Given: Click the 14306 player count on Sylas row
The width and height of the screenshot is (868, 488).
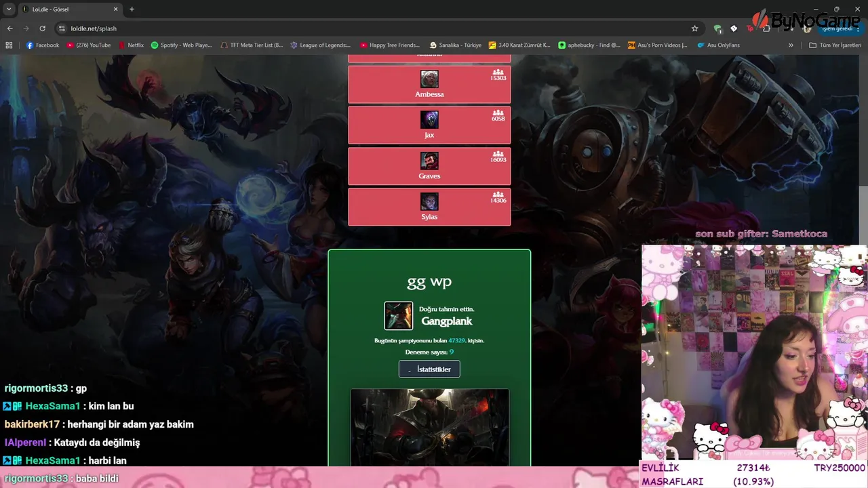Looking at the screenshot, I should coord(498,201).
